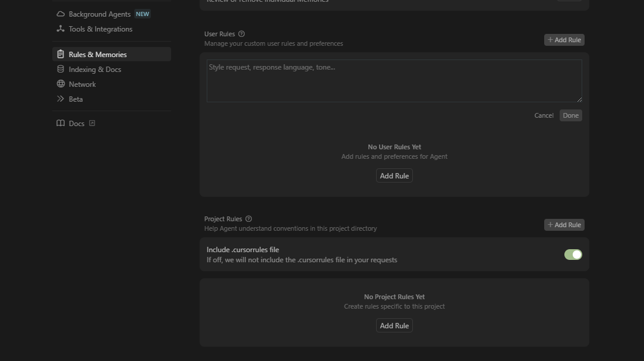Click the Tools & Integrations icon
644x361 pixels.
(61, 29)
